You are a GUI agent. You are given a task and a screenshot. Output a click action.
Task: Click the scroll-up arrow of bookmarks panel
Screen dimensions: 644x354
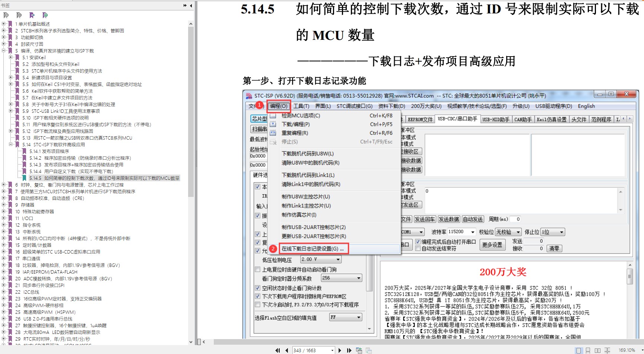pyautogui.click(x=191, y=24)
